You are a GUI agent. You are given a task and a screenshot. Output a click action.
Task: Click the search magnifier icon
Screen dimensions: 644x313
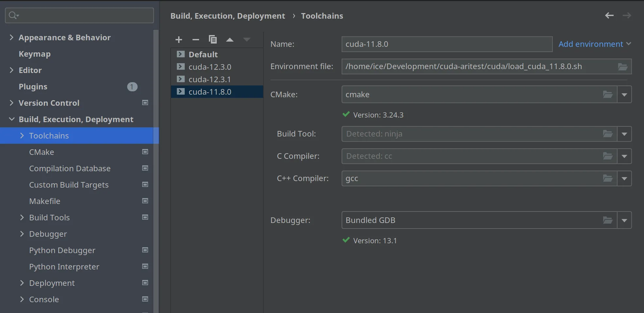pos(13,15)
